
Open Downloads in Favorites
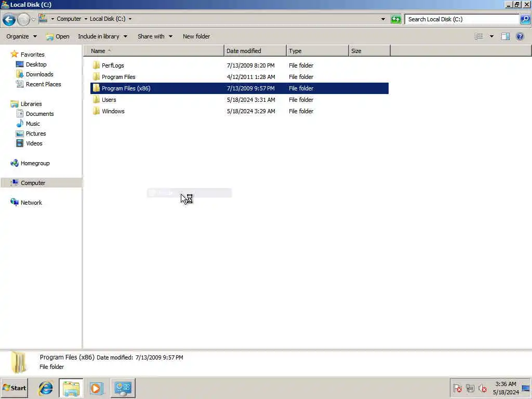pyautogui.click(x=39, y=74)
